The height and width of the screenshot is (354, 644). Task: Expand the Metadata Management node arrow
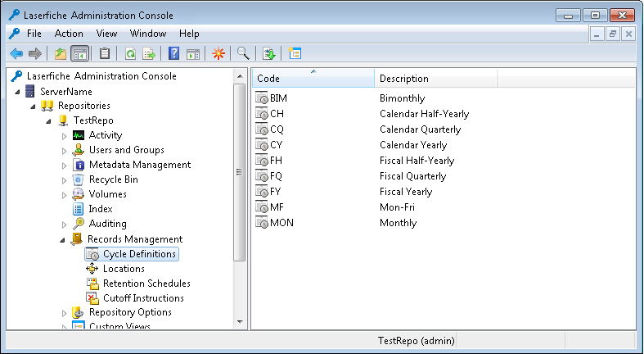pyautogui.click(x=64, y=166)
